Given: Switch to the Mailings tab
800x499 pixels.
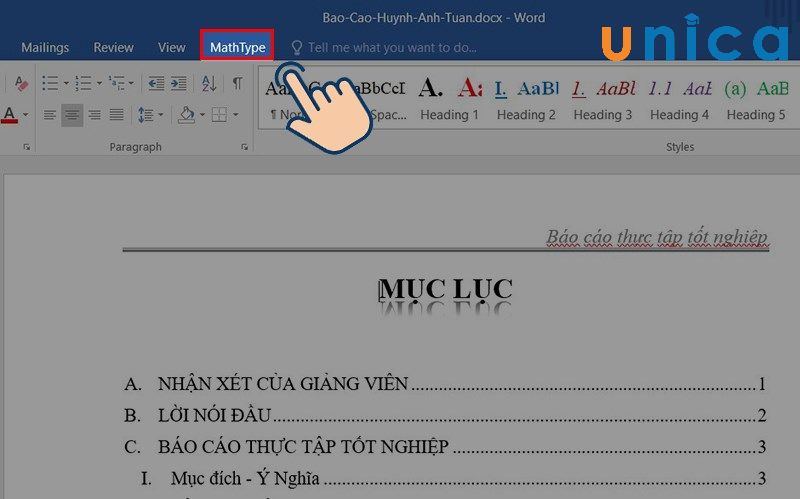Looking at the screenshot, I should 45,47.
